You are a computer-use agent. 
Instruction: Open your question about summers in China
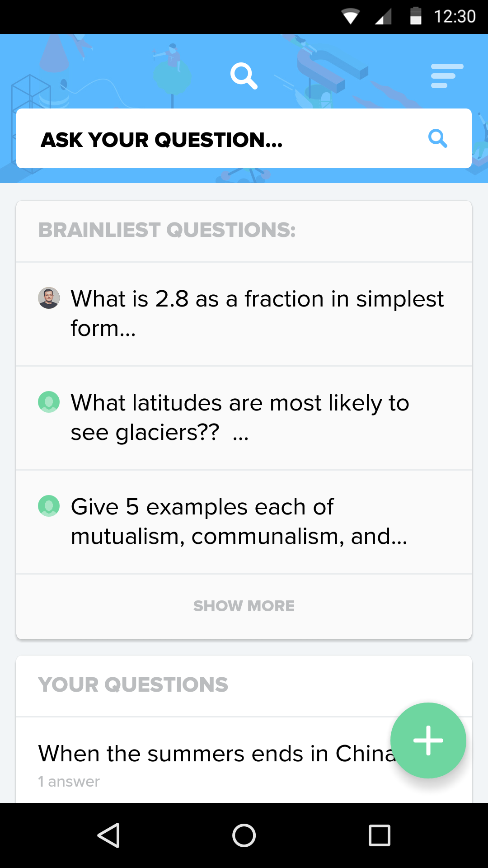217,754
